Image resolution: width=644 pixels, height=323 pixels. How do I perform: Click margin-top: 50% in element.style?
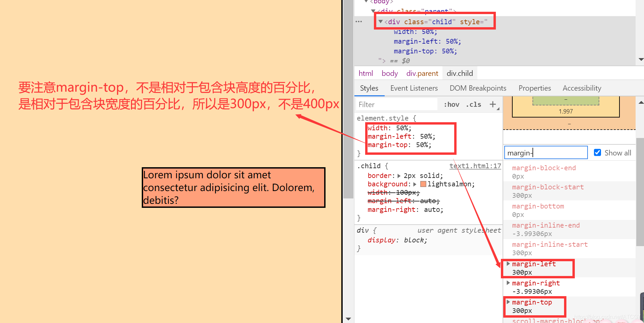(399, 145)
